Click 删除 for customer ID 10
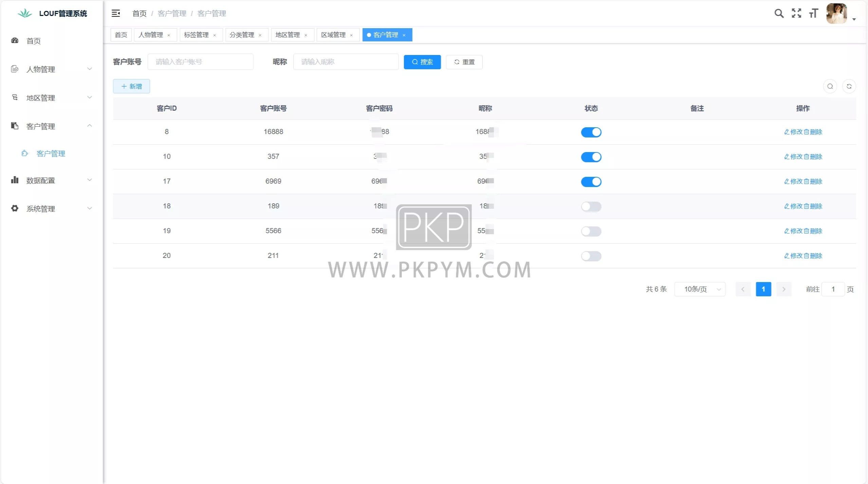Image resolution: width=868 pixels, height=484 pixels. point(813,156)
